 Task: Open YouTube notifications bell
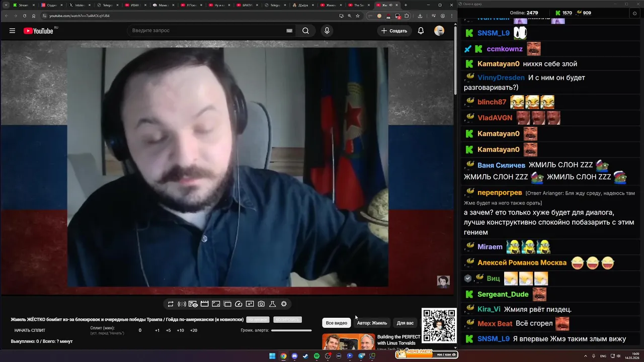(x=421, y=31)
